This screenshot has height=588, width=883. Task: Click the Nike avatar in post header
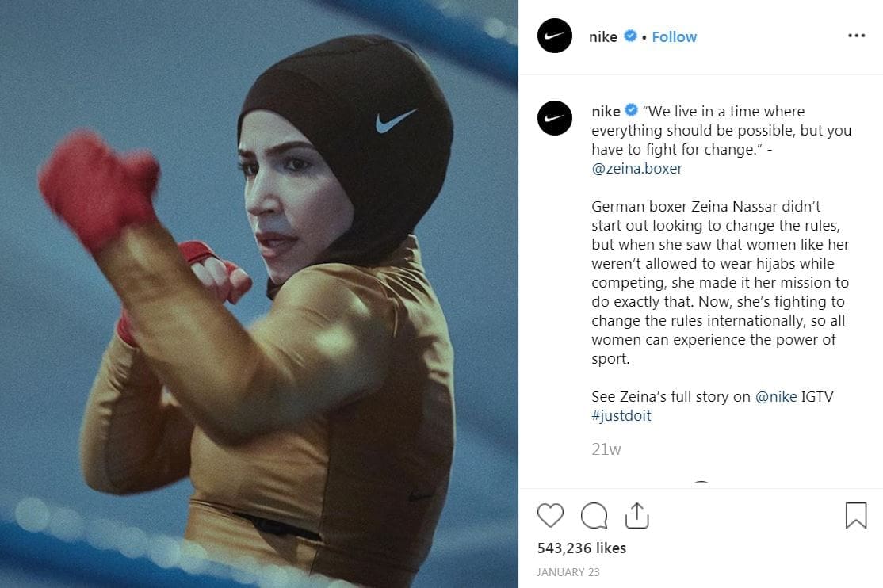coord(555,36)
